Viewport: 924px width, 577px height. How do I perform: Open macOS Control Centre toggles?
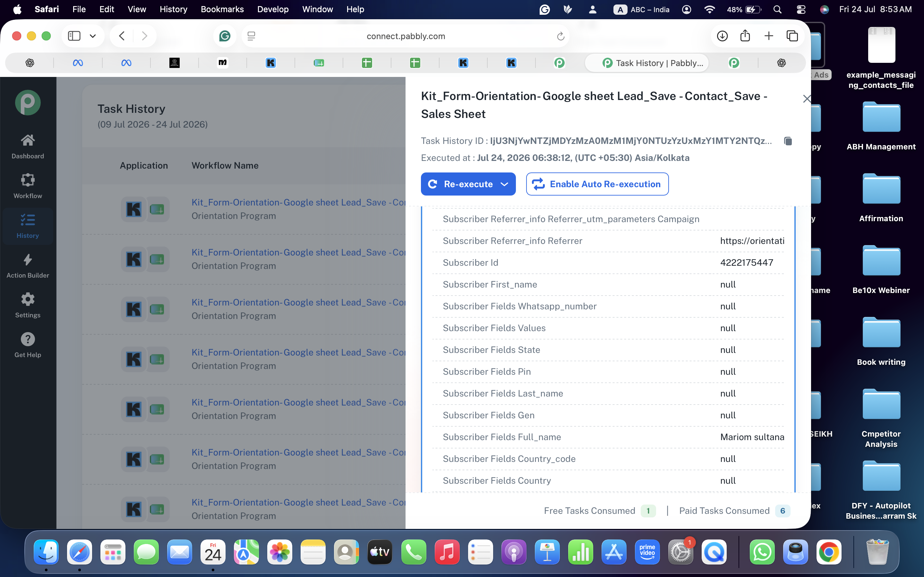point(801,9)
